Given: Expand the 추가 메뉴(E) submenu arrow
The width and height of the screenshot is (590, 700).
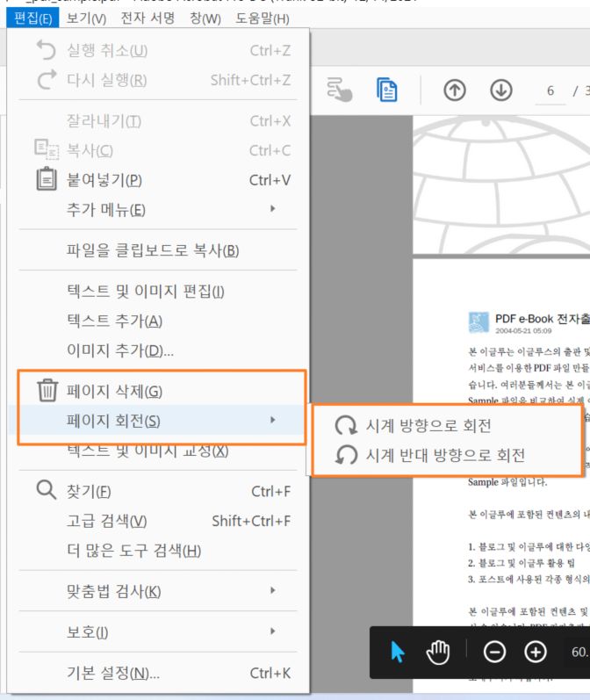Looking at the screenshot, I should pos(272,208).
